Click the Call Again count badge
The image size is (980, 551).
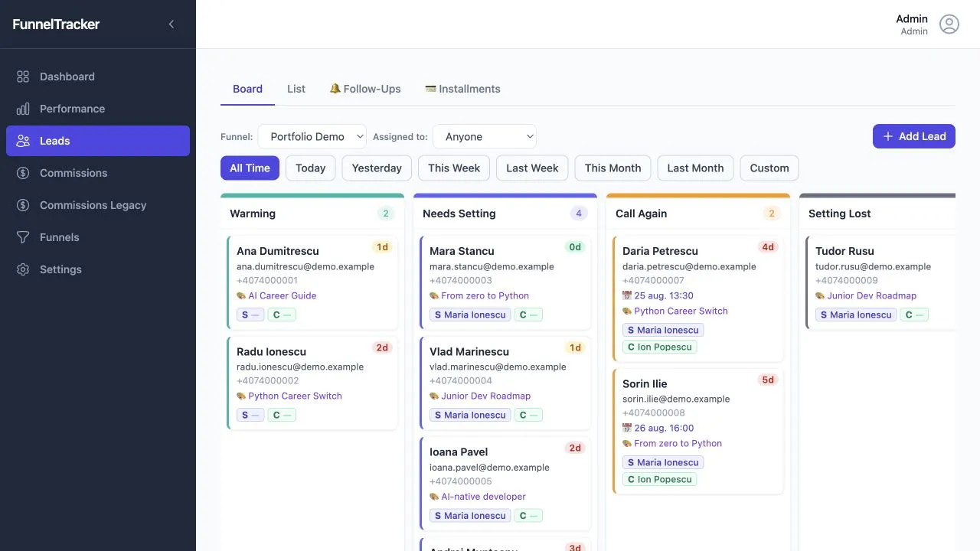click(772, 214)
